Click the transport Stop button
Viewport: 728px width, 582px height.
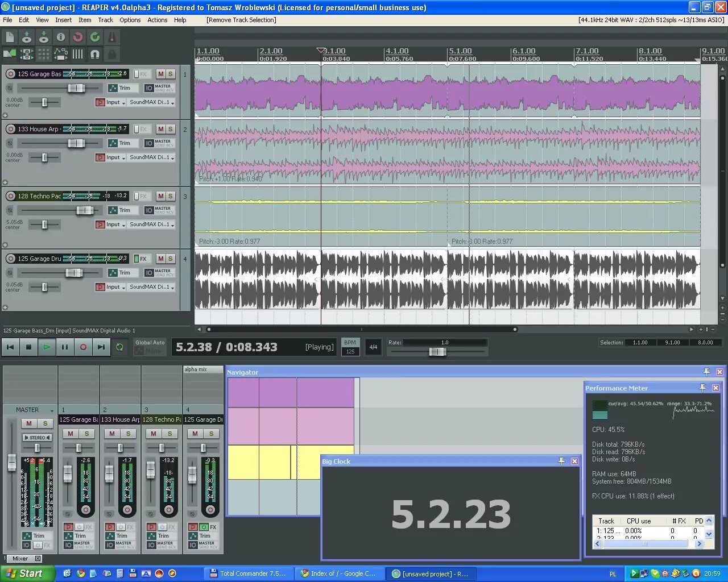(x=28, y=347)
